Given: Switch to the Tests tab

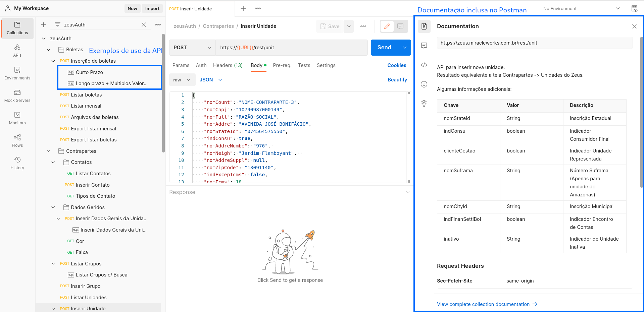Looking at the screenshot, I should (x=304, y=65).
